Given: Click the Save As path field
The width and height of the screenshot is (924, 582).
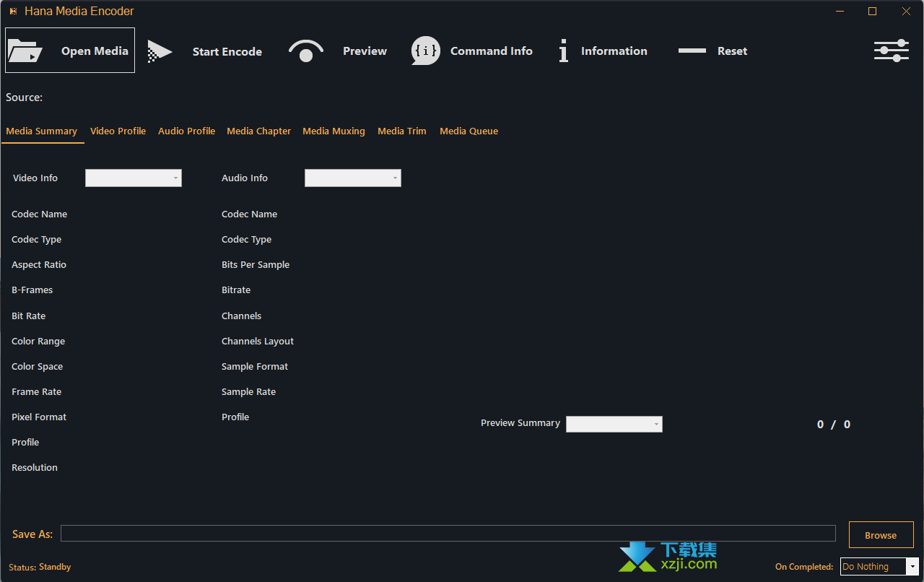Looking at the screenshot, I should [448, 534].
